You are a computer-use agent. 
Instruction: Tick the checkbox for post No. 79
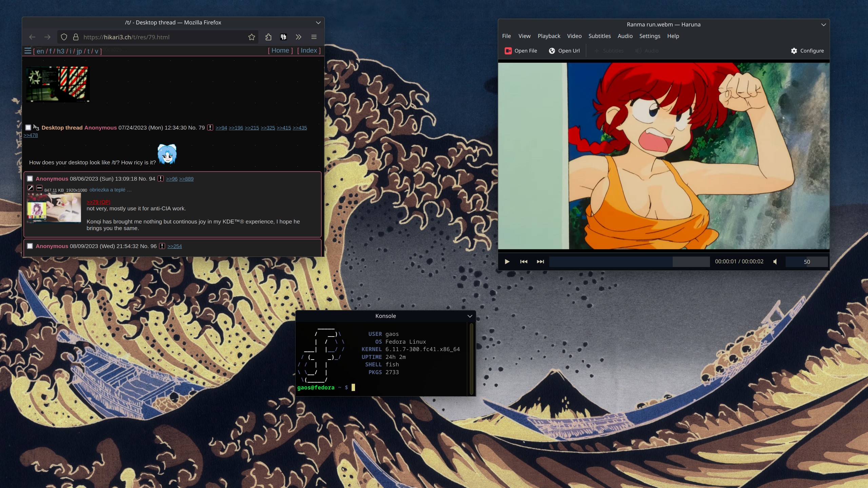point(28,127)
